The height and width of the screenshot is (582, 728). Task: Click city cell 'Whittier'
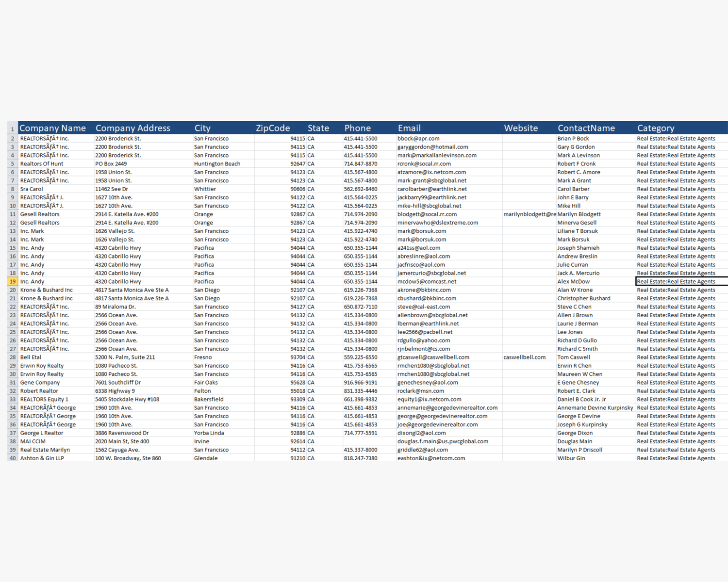pyautogui.click(x=224, y=189)
